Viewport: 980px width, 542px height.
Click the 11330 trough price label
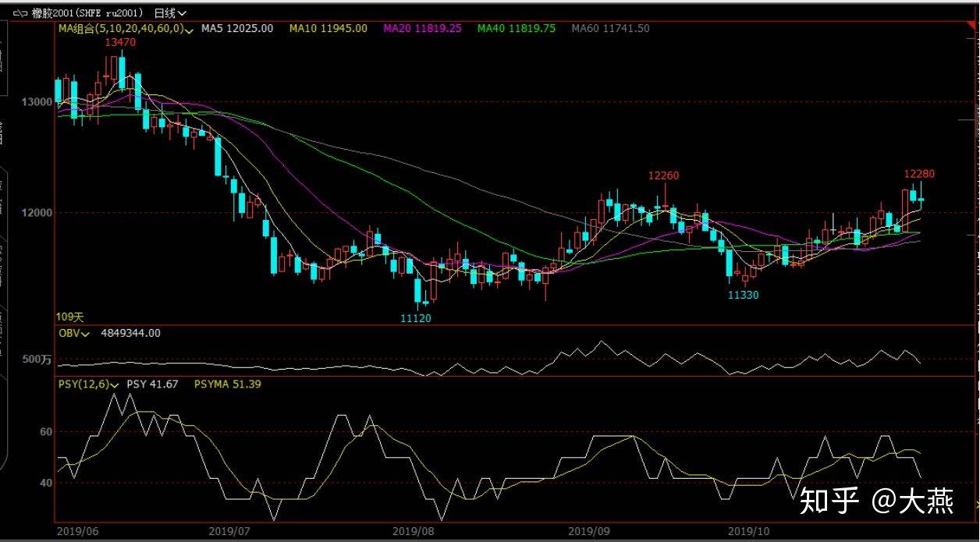pos(743,295)
